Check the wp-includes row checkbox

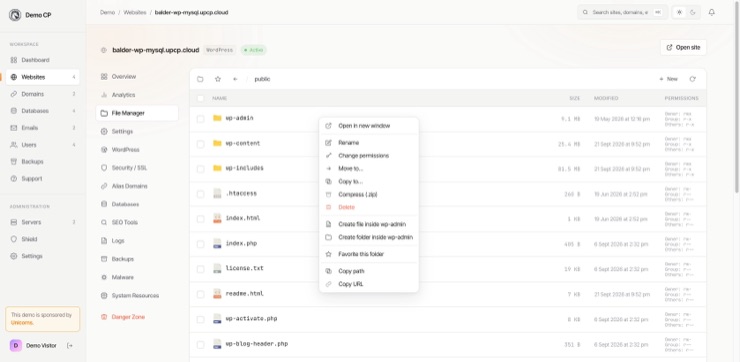point(201,169)
